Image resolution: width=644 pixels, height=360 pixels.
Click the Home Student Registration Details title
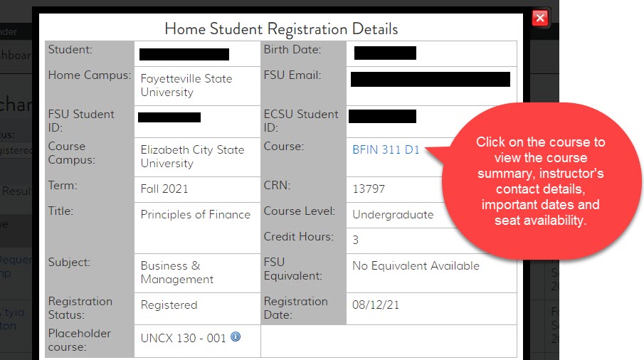click(x=281, y=29)
